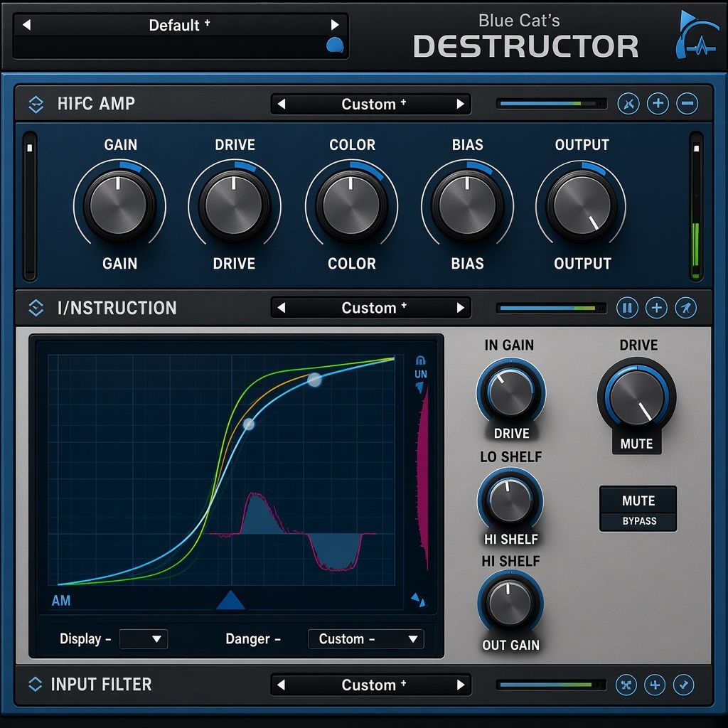Collapse the HIFC AMP section

36,104
